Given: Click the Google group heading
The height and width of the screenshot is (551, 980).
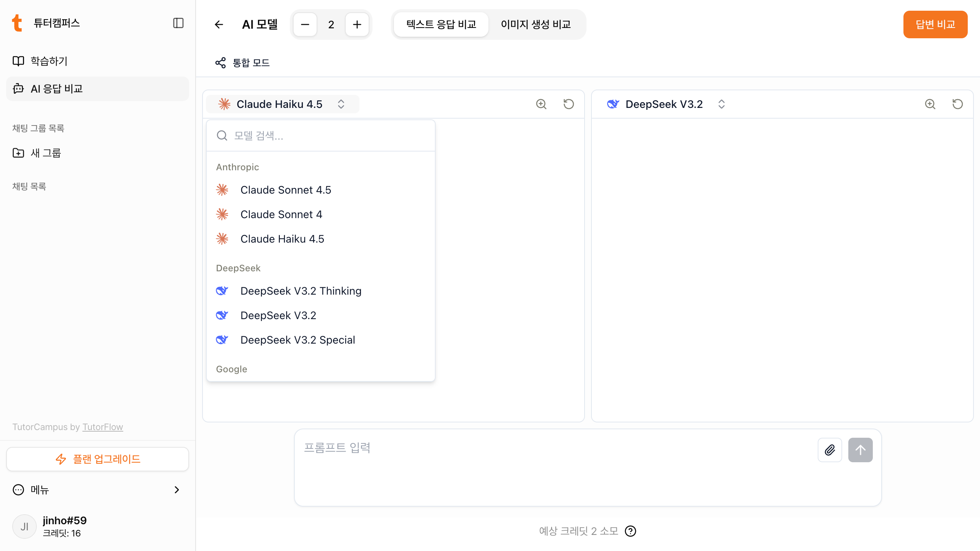Looking at the screenshot, I should click(231, 369).
